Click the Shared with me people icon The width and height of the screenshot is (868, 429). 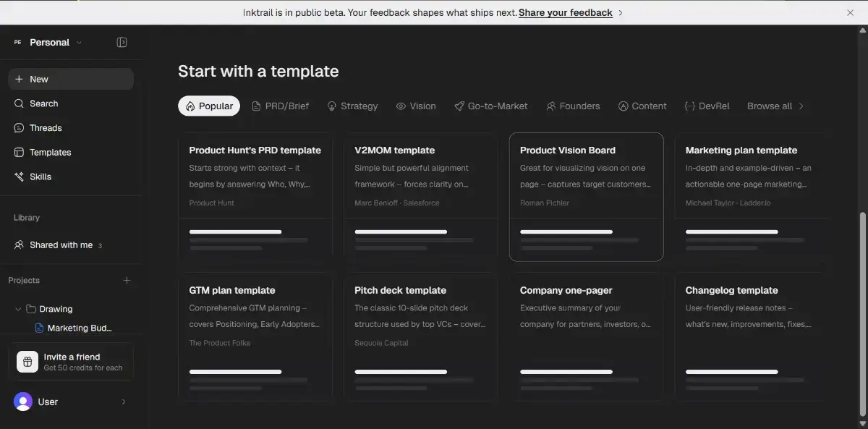[x=19, y=245]
